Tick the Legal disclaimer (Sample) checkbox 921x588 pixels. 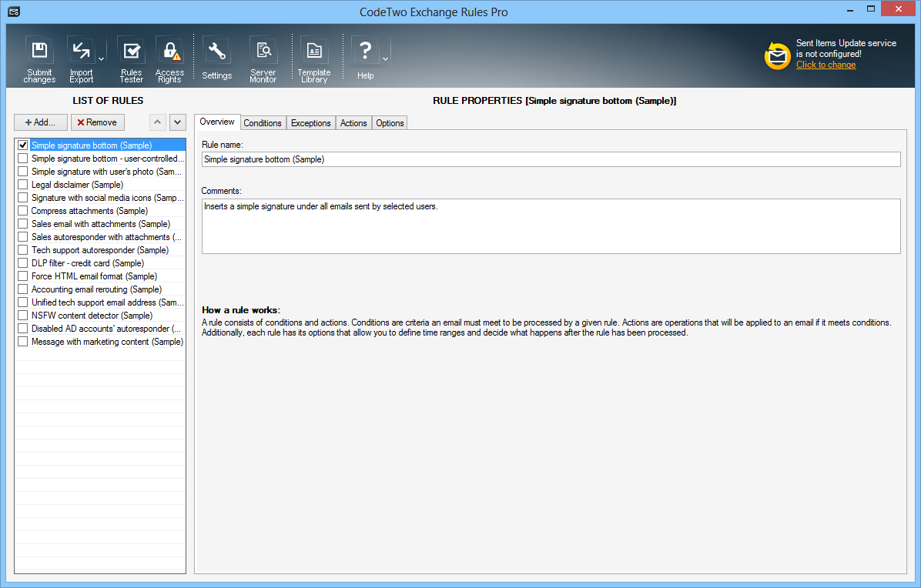click(23, 184)
